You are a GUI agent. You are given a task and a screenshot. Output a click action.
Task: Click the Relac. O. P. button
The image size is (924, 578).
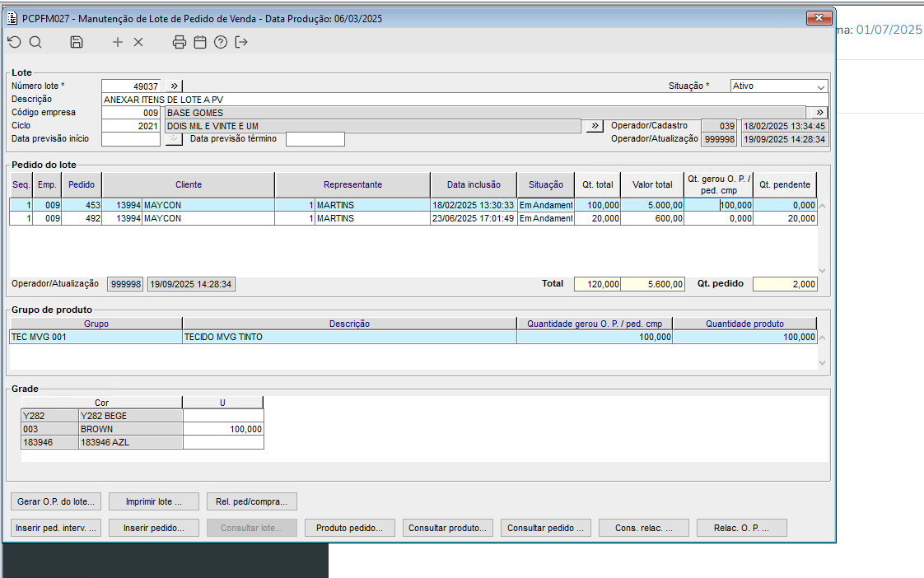click(742, 528)
